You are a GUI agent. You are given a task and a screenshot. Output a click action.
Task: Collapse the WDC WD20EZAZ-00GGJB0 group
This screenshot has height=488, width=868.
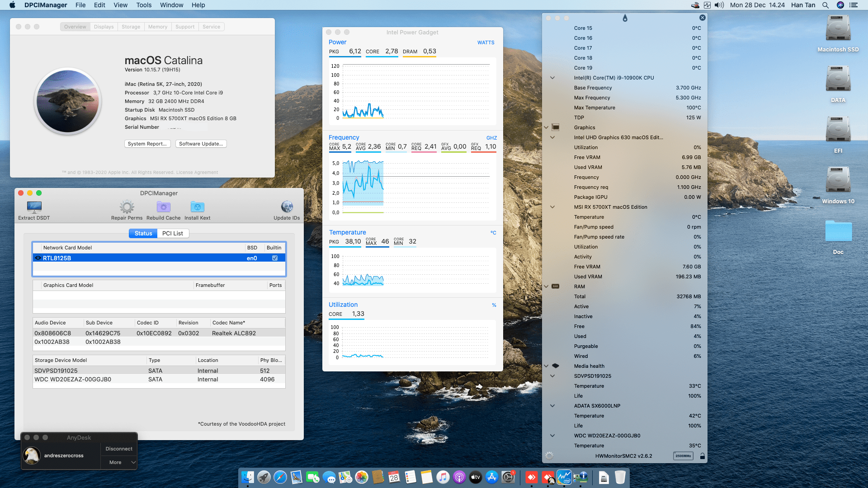coord(552,436)
